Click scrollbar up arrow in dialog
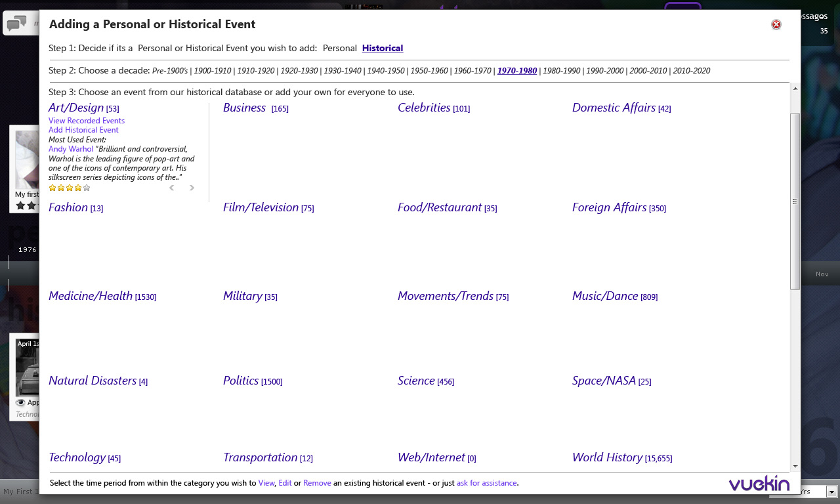The width and height of the screenshot is (840, 504). [x=795, y=88]
